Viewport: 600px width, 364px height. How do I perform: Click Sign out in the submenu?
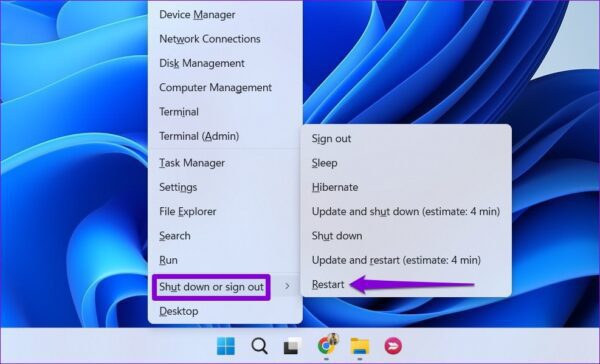click(331, 139)
